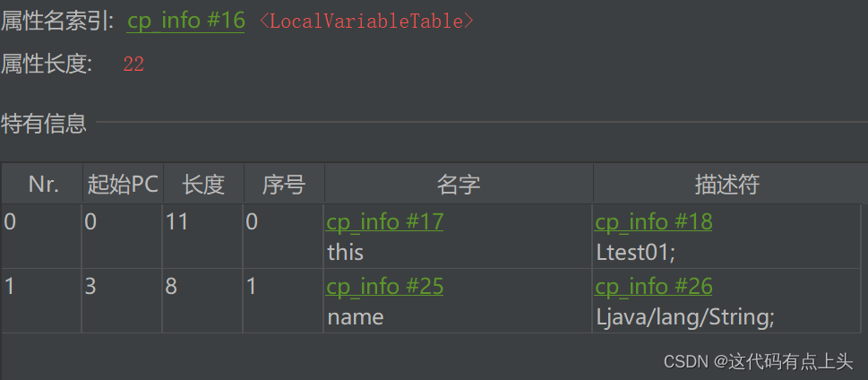Click the cp_info #25 name link

pos(384,286)
